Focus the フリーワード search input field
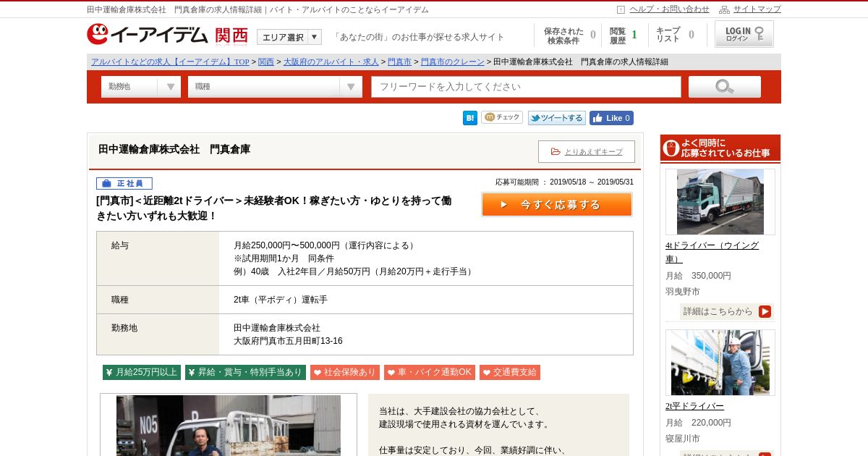This screenshot has width=868, height=456. [526, 87]
